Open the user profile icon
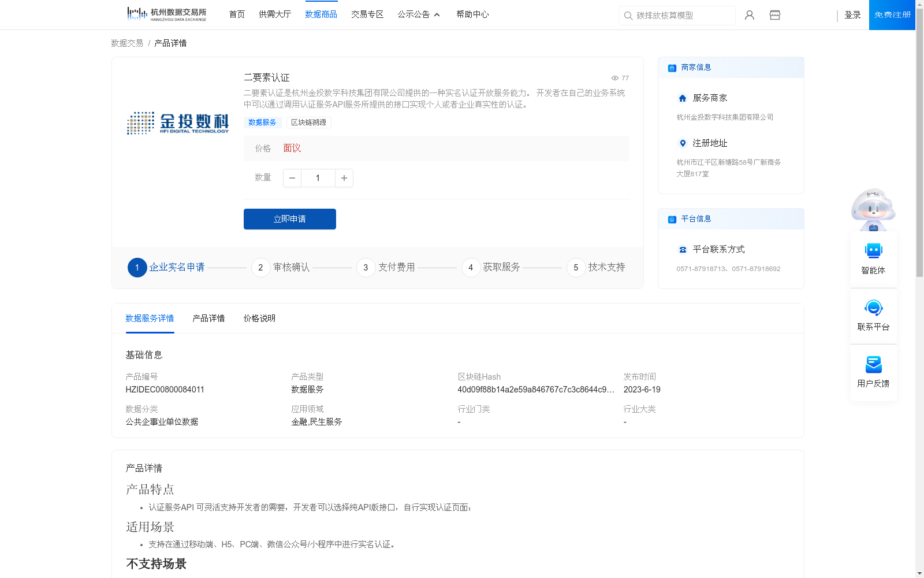The width and height of the screenshot is (924, 578). coord(750,15)
